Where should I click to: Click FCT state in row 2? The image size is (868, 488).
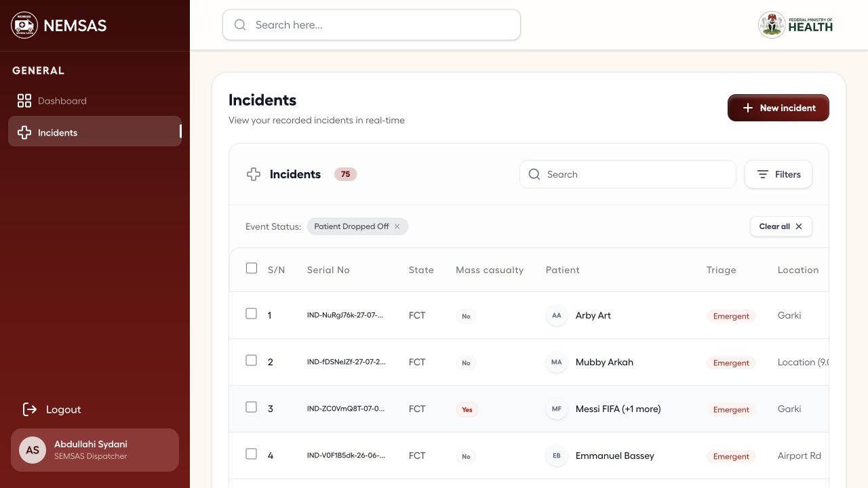(x=417, y=362)
